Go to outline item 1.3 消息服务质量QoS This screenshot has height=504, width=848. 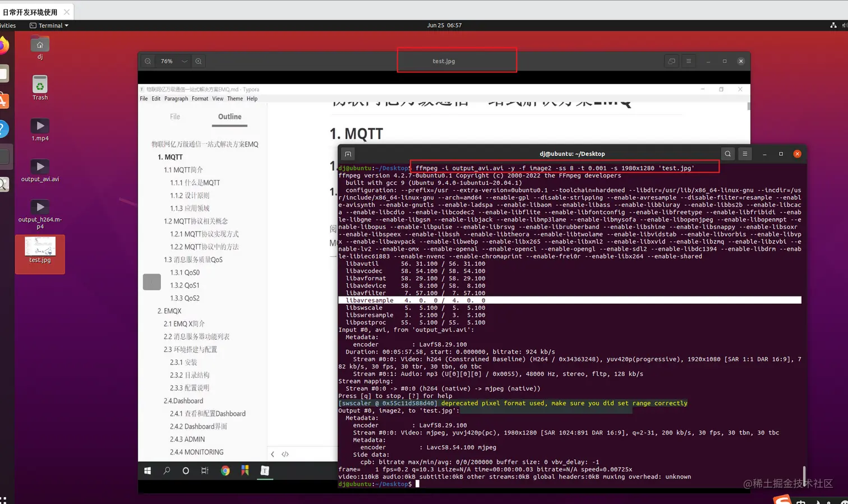pyautogui.click(x=193, y=260)
